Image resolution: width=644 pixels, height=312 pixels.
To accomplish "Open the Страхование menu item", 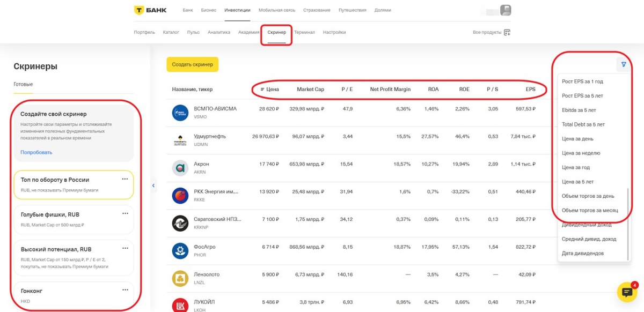I will [x=317, y=10].
